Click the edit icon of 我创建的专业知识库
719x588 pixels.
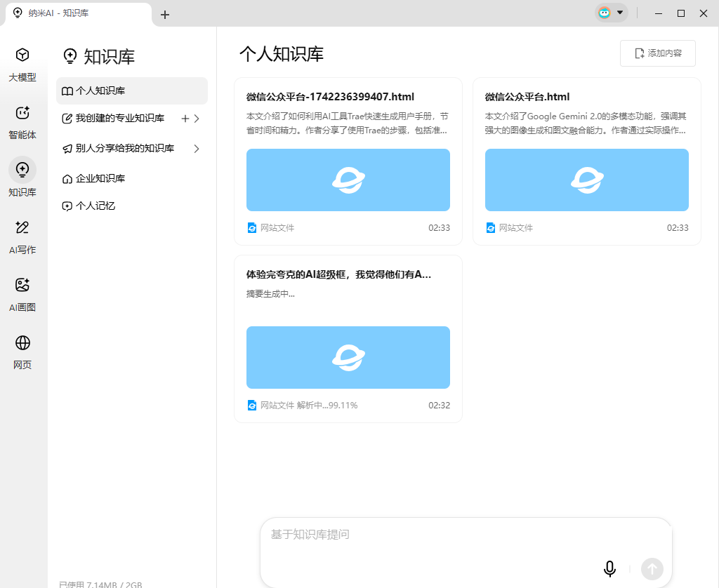[67, 119]
